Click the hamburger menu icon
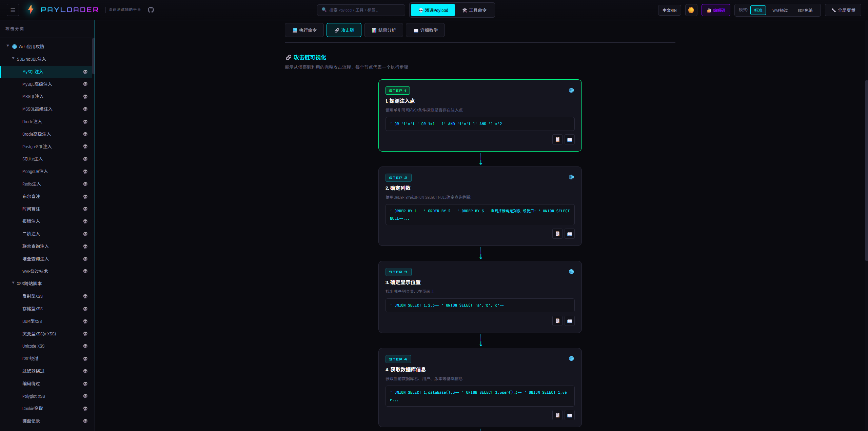 pos(13,10)
